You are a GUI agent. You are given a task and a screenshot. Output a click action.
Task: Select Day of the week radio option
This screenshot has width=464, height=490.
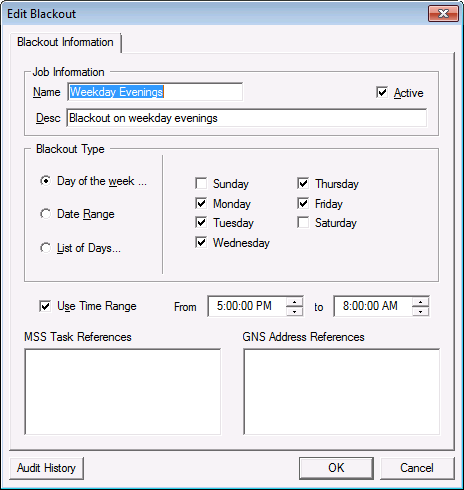pos(45,181)
